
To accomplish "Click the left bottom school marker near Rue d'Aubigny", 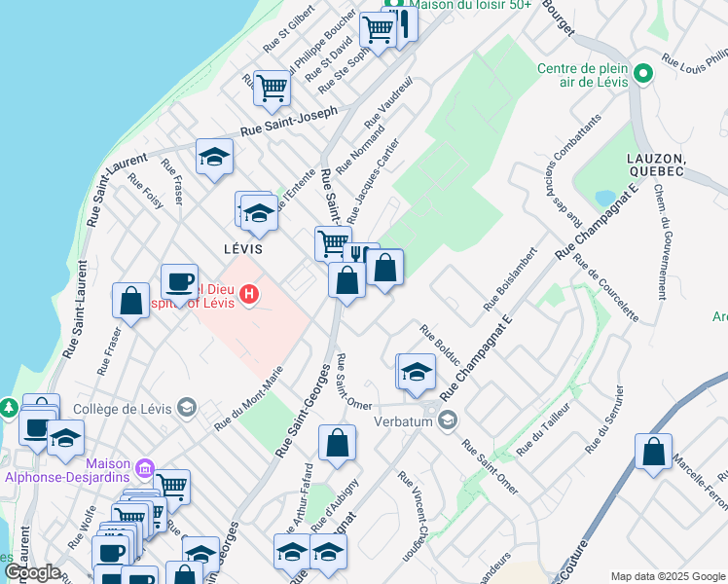I will point(292,554).
